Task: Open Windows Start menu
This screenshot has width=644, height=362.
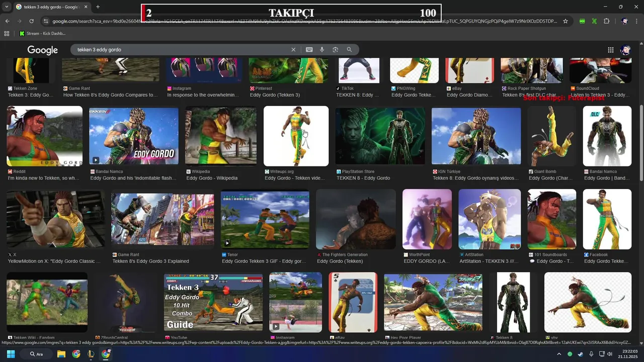Action: (11, 354)
